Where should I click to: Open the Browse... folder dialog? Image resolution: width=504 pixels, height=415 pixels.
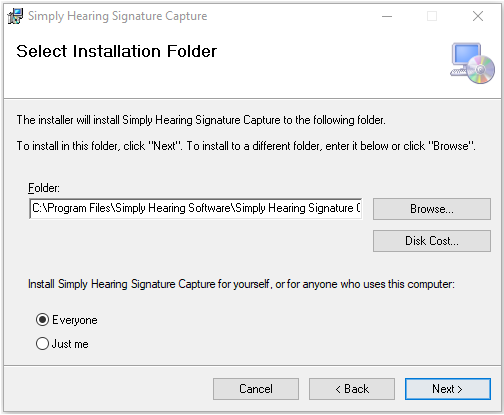432,209
